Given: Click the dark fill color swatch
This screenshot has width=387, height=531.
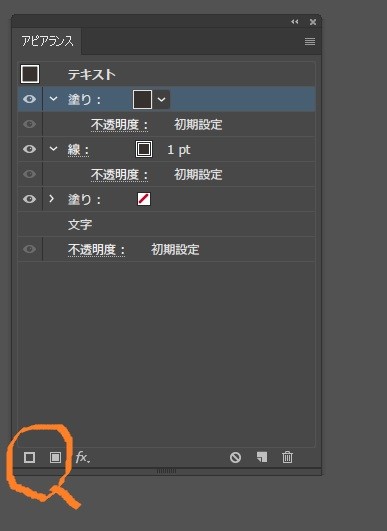Looking at the screenshot, I should pyautogui.click(x=142, y=99).
